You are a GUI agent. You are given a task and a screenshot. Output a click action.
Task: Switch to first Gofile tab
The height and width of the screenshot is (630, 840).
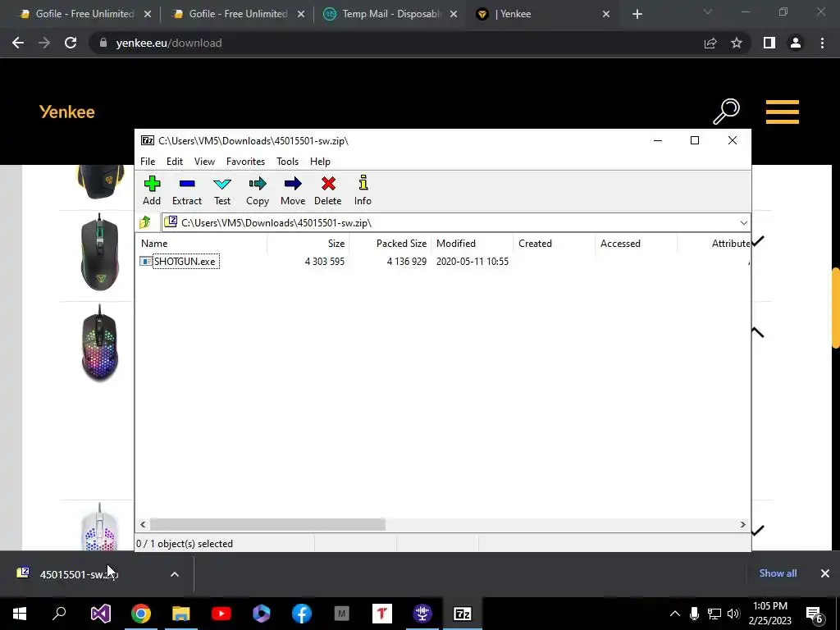click(x=84, y=14)
